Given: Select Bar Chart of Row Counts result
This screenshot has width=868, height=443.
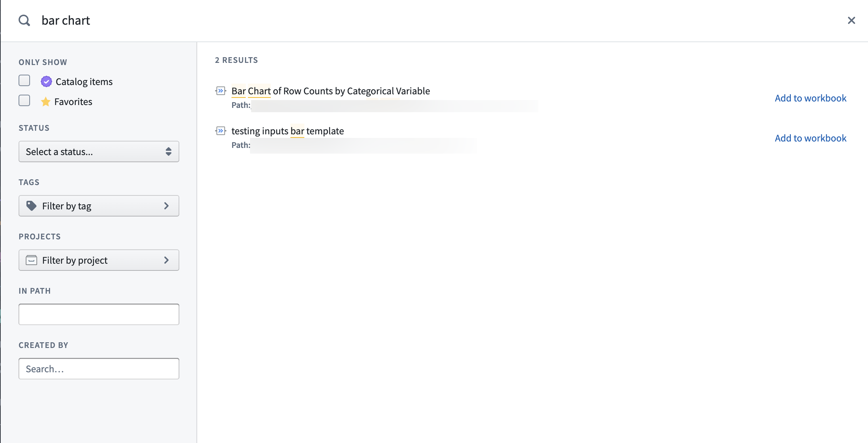Looking at the screenshot, I should pyautogui.click(x=331, y=90).
